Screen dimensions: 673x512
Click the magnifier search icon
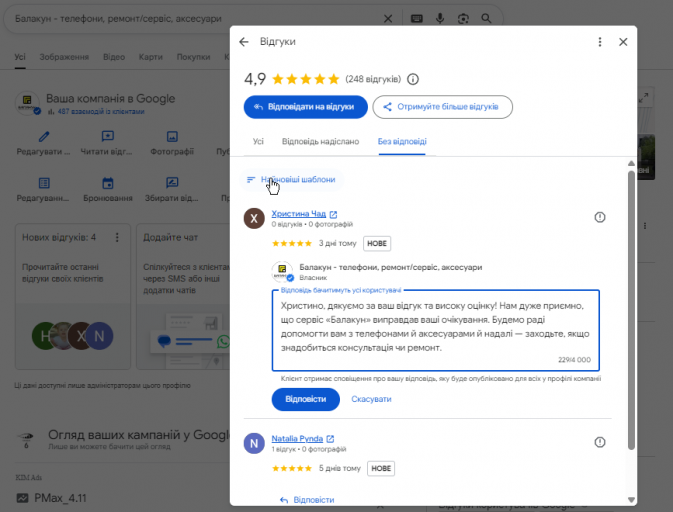pos(486,18)
